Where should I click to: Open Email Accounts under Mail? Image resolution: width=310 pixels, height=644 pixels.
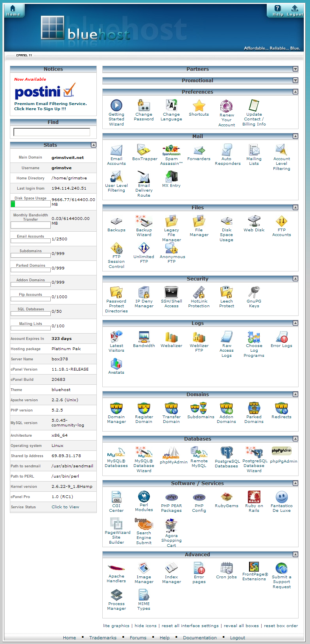pyautogui.click(x=116, y=155)
